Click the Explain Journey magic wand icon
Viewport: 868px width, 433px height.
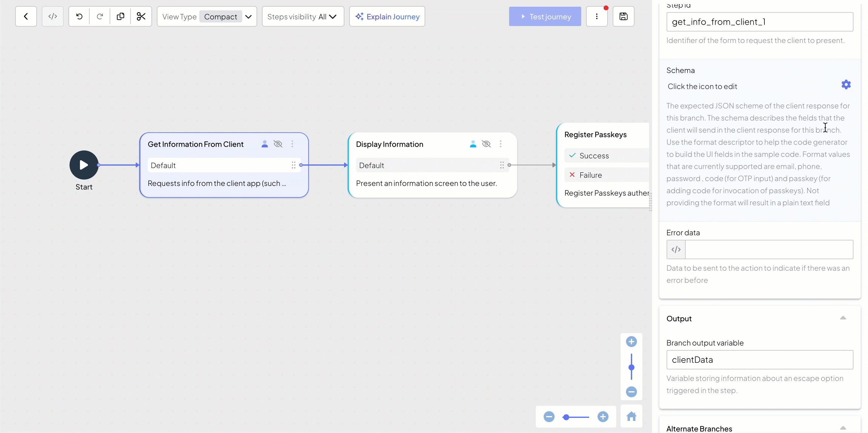pyautogui.click(x=359, y=16)
